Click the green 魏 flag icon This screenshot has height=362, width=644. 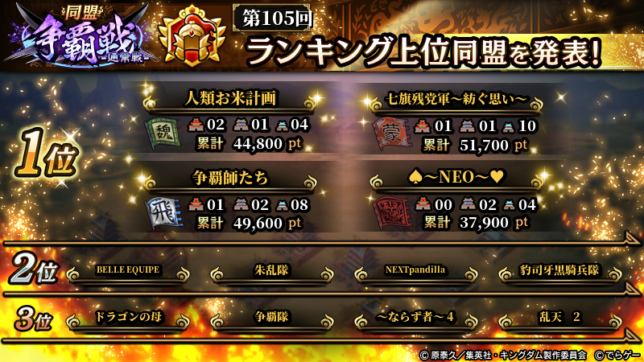click(164, 134)
